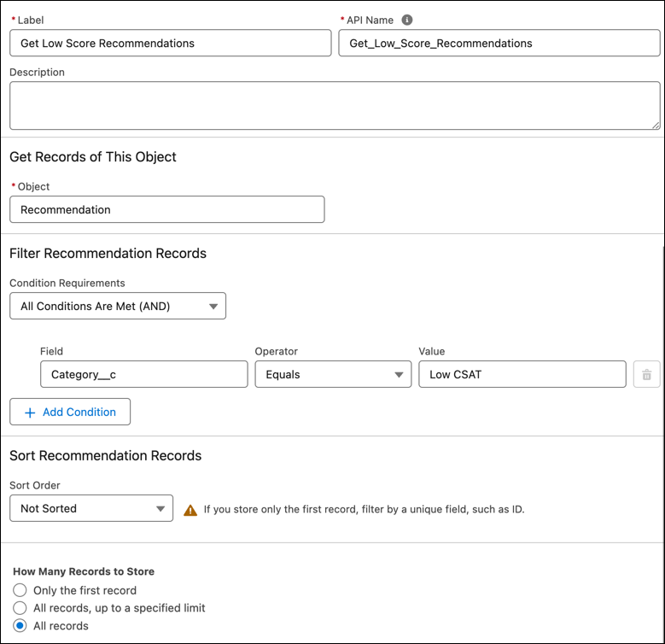The width and height of the screenshot is (665, 644).
Task: Delete the Category__c condition with trash icon
Action: tap(646, 374)
